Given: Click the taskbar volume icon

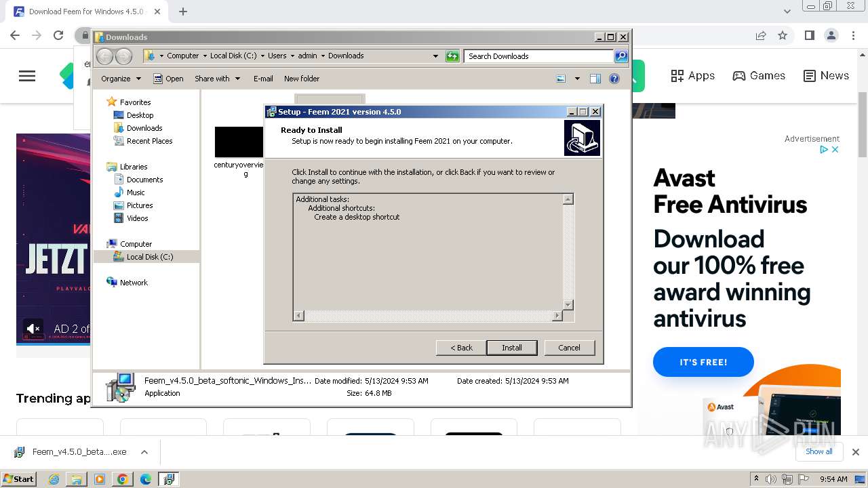Looking at the screenshot, I should point(771,479).
